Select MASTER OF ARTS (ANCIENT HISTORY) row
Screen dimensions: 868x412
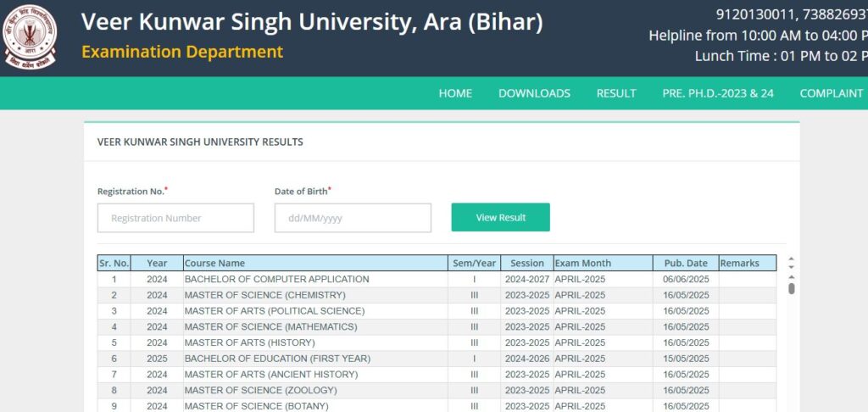437,375
